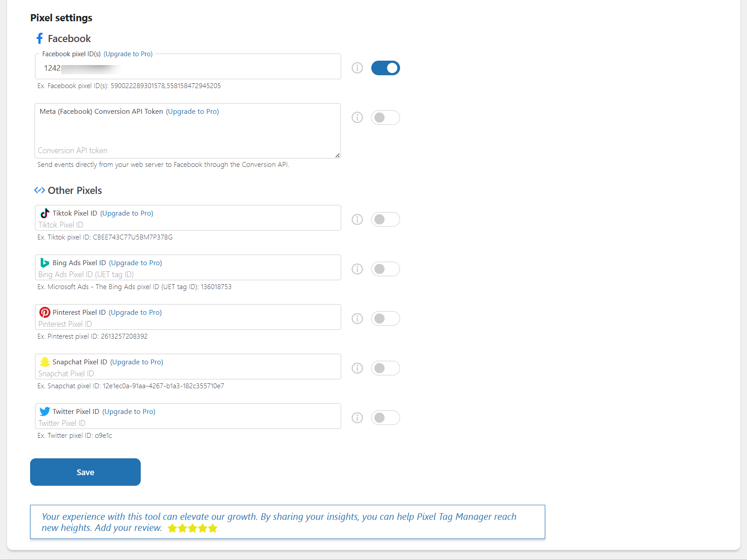Click the Facebook icon beside the Facebook heading
Image resolution: width=747 pixels, height=560 pixels.
40,39
